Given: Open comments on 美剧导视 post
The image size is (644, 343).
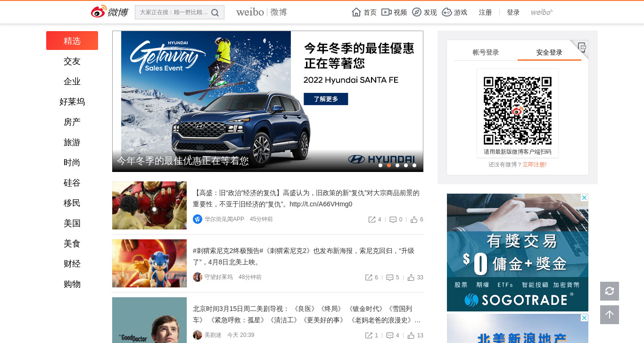Looking at the screenshot, I should [x=390, y=335].
